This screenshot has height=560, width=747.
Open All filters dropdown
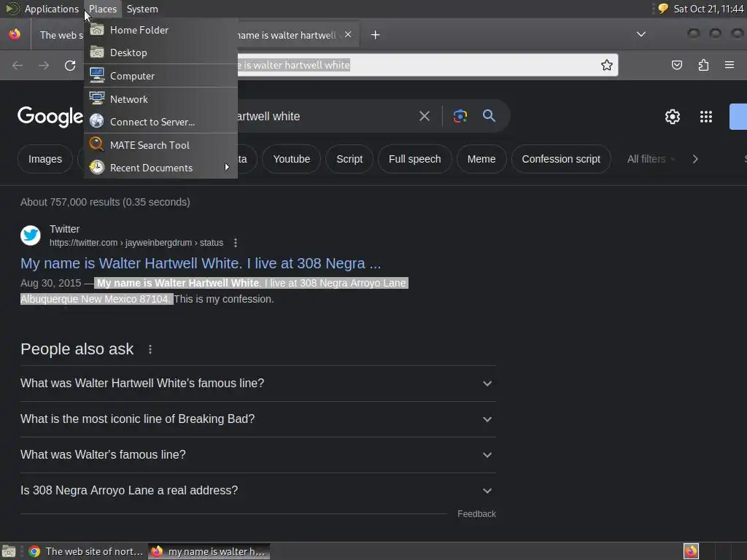[651, 159]
